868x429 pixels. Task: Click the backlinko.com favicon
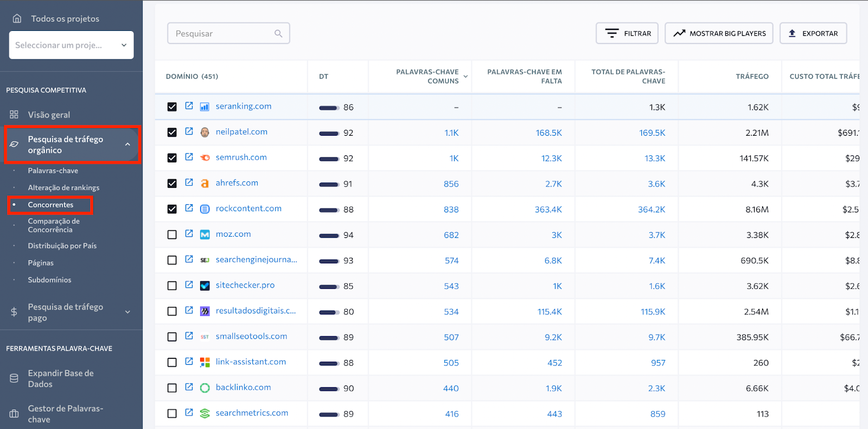(205, 388)
